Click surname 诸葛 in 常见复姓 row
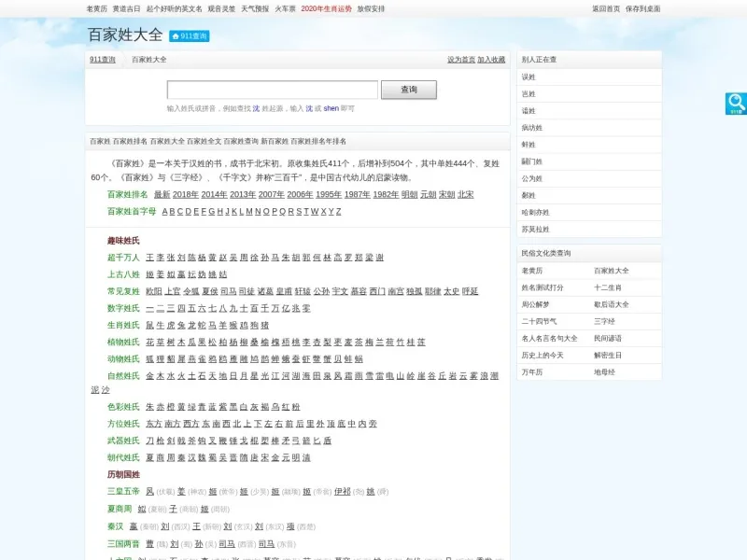Viewport: 747px width, 560px height. [265, 291]
